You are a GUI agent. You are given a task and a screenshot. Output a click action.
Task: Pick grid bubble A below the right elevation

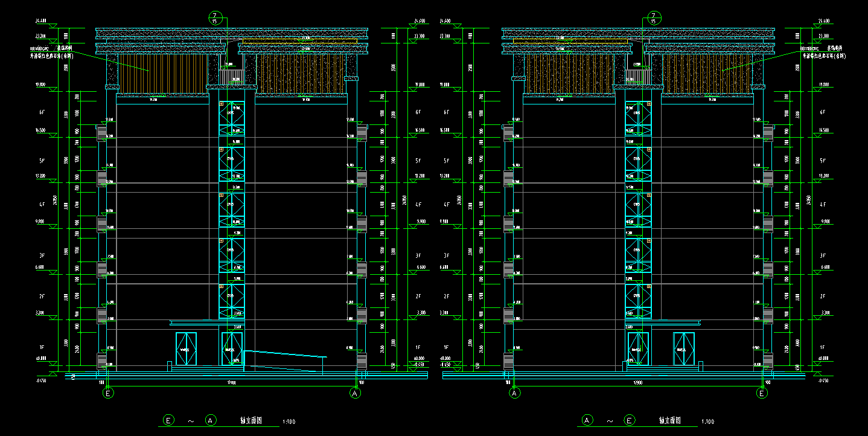point(515,393)
